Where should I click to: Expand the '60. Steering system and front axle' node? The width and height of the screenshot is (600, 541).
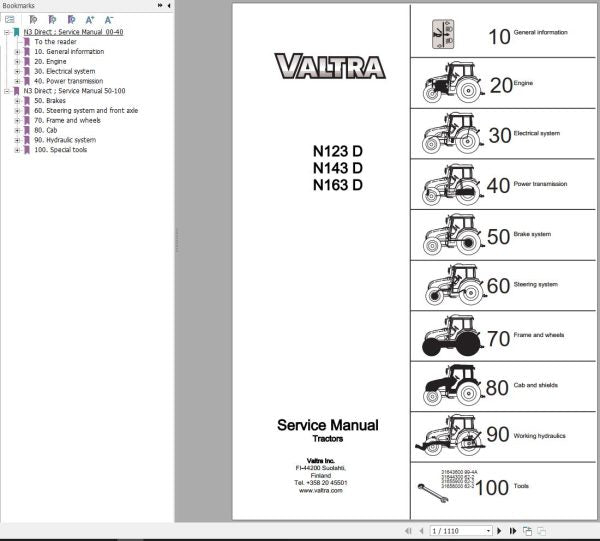[17, 110]
